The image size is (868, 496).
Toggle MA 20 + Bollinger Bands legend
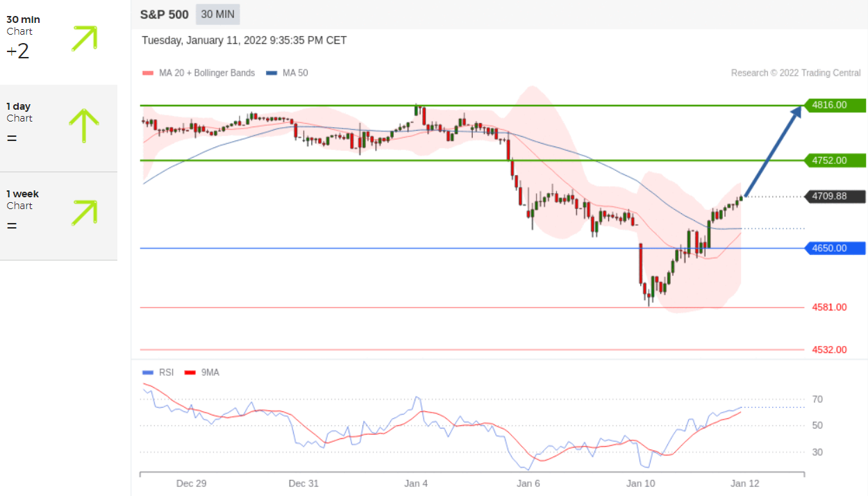click(199, 73)
